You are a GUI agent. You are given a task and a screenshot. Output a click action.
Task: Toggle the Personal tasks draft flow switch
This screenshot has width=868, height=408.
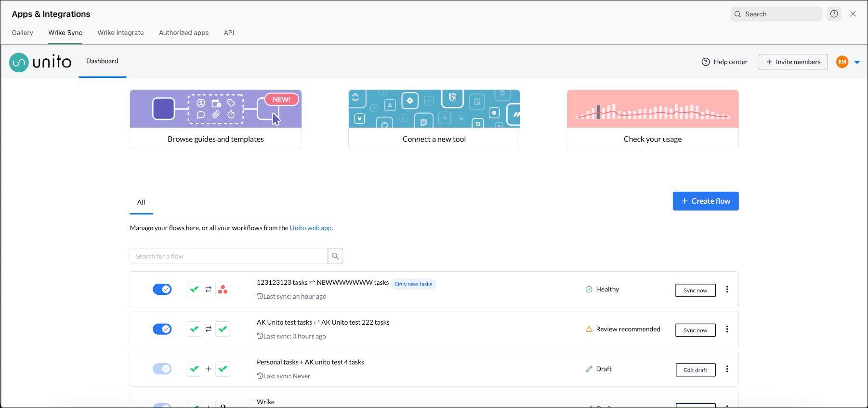coord(162,369)
